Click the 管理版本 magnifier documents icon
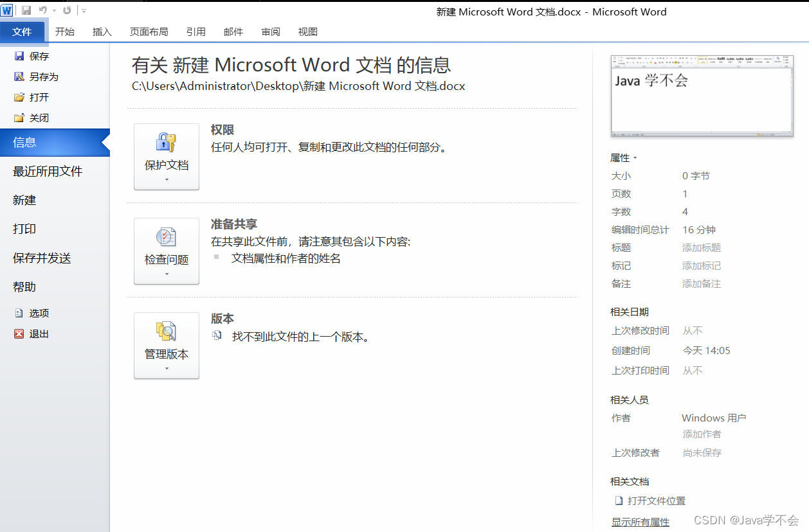 167,332
